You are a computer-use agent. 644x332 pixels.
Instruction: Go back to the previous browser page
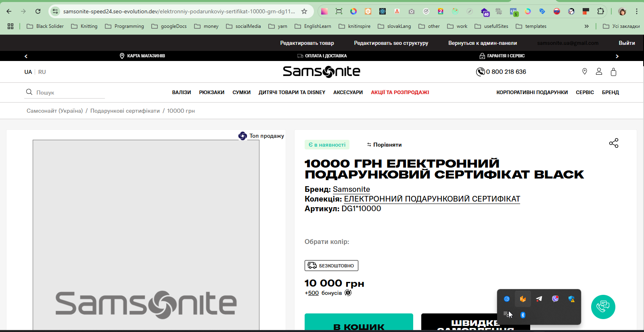click(9, 11)
